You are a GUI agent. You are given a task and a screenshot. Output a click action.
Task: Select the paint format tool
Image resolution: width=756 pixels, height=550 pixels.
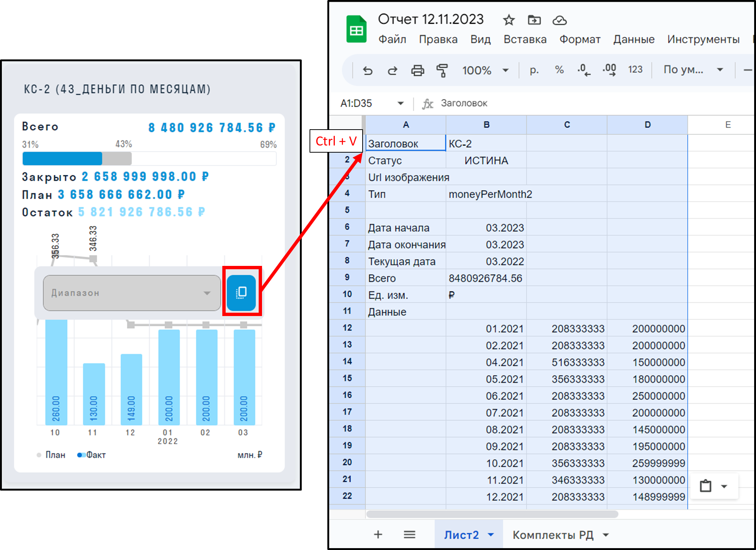pos(442,70)
